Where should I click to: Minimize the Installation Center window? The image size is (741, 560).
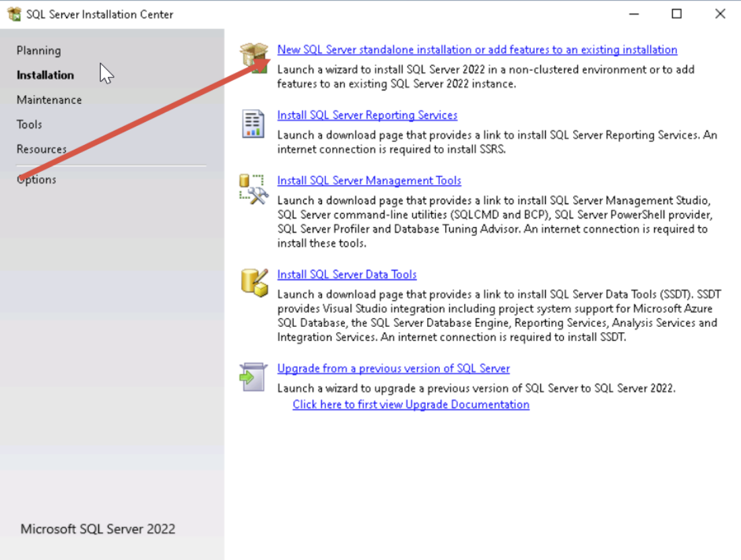(x=634, y=14)
